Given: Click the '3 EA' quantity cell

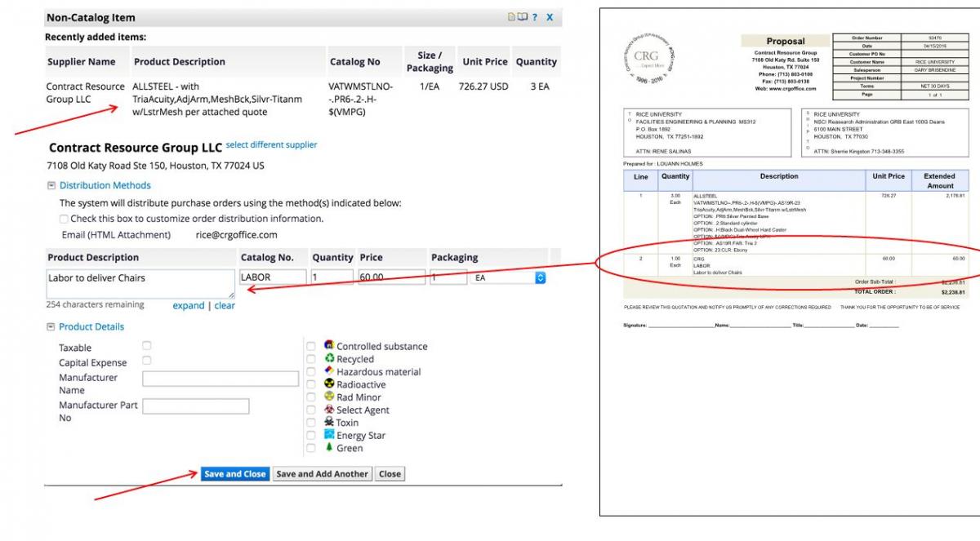Looking at the screenshot, I should [x=538, y=86].
